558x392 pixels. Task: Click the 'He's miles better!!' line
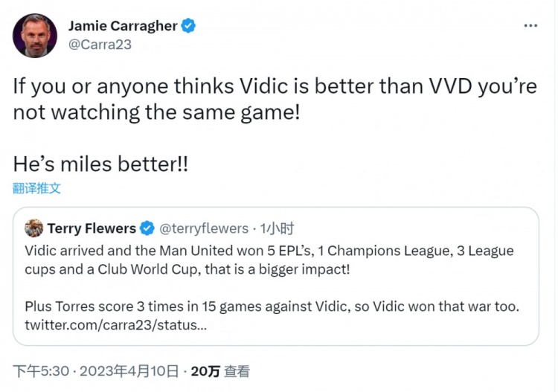(x=100, y=164)
